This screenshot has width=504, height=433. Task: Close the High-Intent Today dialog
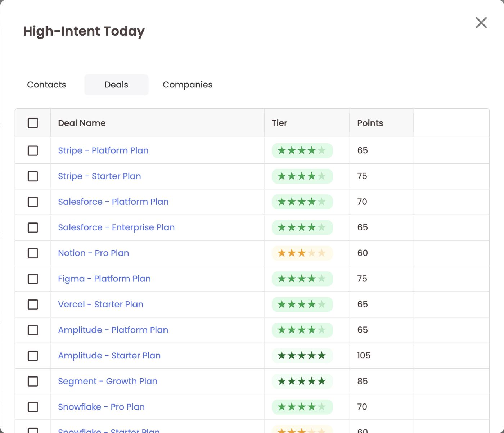pyautogui.click(x=481, y=23)
